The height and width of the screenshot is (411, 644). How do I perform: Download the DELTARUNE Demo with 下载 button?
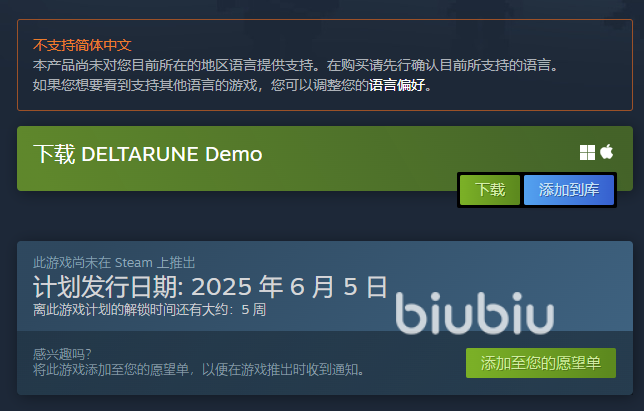[x=490, y=190]
